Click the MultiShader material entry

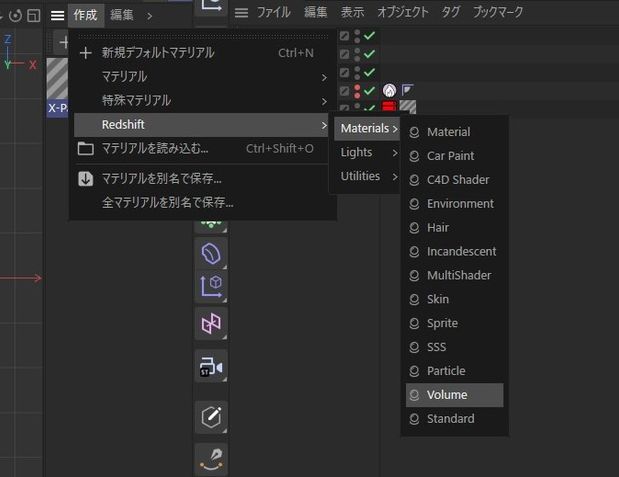(454, 275)
